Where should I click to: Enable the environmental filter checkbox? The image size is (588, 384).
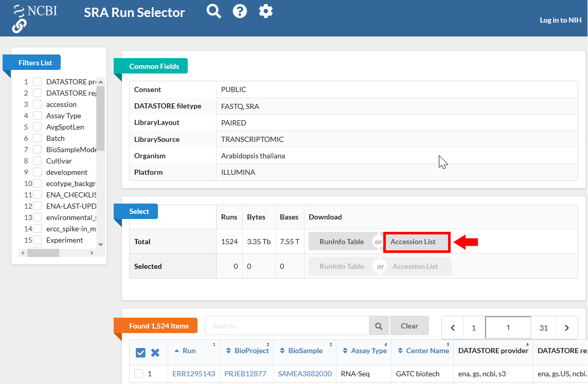(x=37, y=217)
